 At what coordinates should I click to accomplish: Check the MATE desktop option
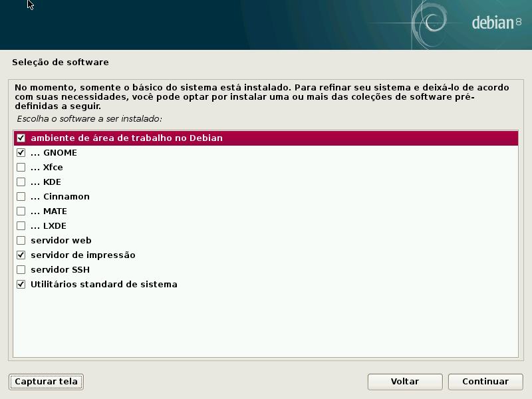(x=21, y=211)
